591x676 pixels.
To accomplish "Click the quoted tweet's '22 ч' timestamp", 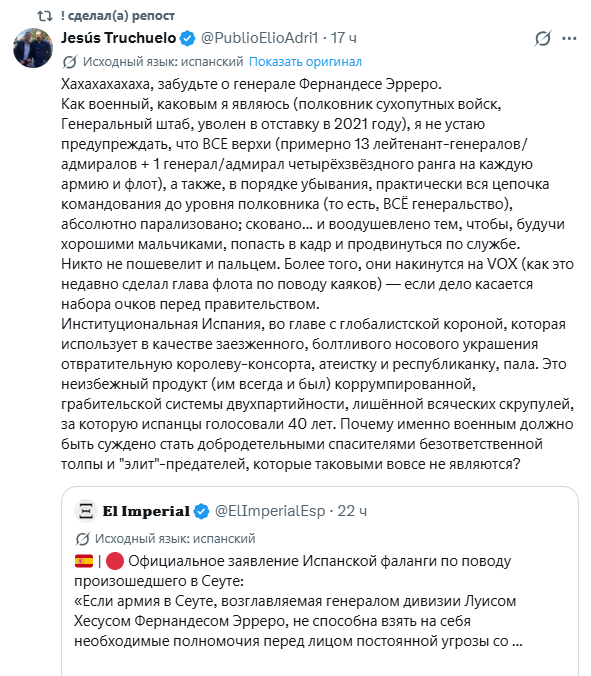I will (352, 511).
